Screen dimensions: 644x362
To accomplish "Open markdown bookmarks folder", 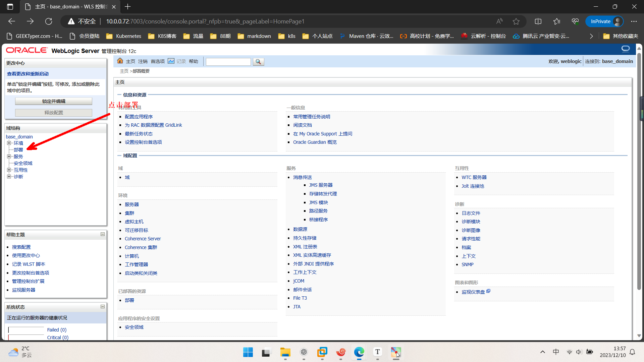I will point(254,36).
